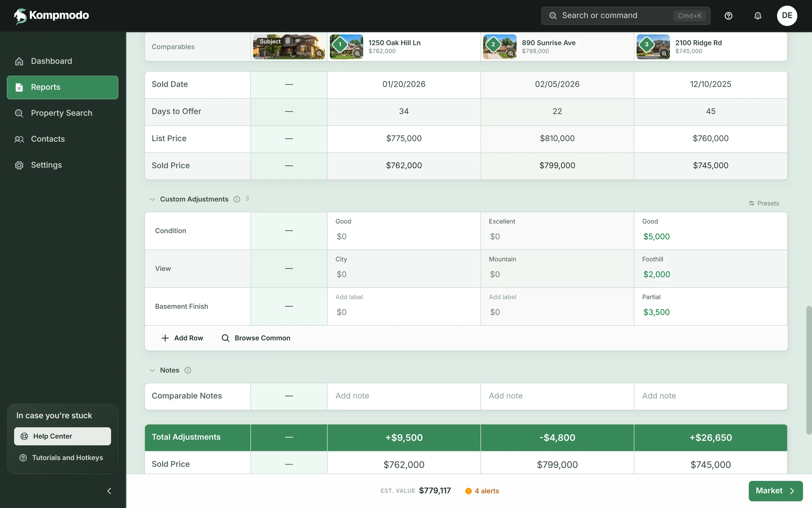The width and height of the screenshot is (812, 508).
Task: Click the Property Search magnifier icon
Action: tap(19, 113)
